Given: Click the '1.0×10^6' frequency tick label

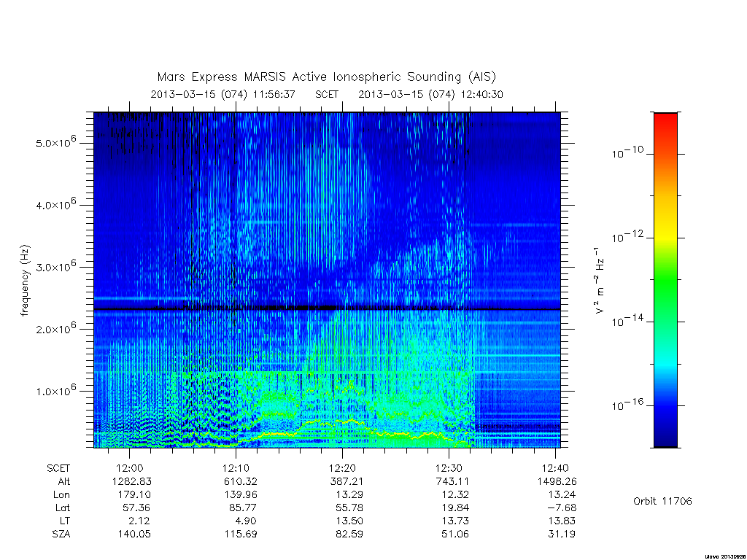Looking at the screenshot, I should point(56,389).
